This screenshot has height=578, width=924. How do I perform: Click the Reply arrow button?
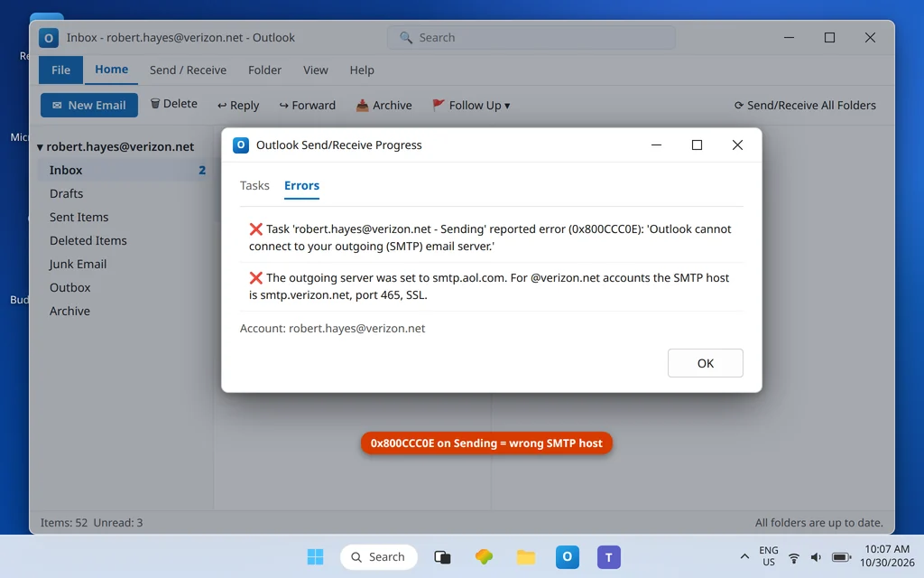pyautogui.click(x=238, y=105)
